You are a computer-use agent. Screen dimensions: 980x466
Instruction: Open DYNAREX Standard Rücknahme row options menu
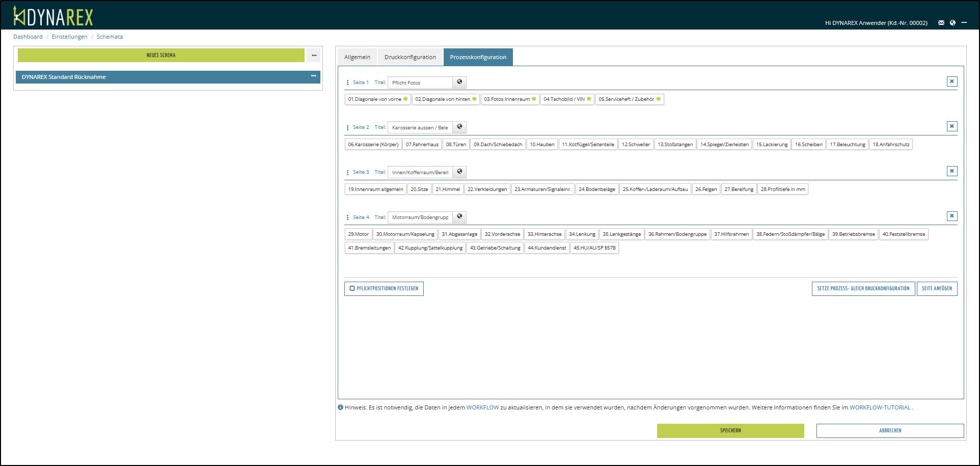(x=313, y=76)
